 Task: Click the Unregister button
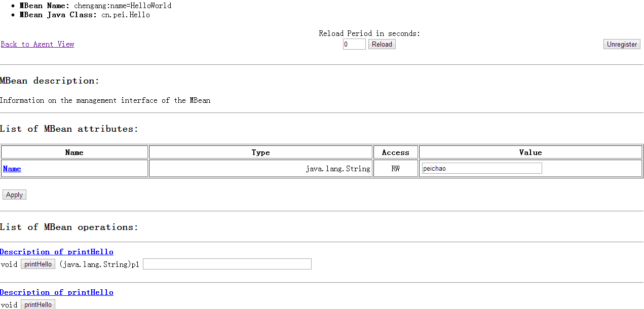pos(622,44)
